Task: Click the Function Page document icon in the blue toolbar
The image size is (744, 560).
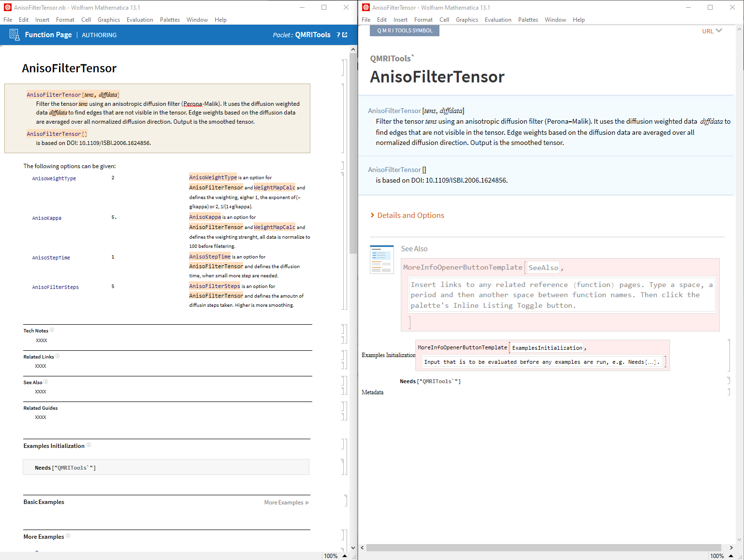Action: 15,35
